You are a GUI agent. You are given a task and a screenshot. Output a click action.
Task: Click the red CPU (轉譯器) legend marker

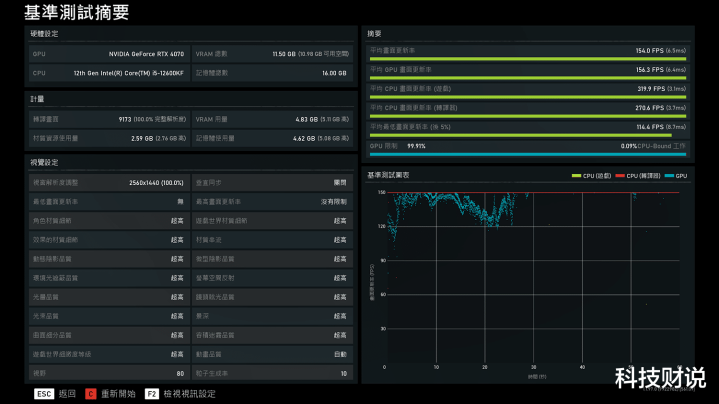(x=620, y=176)
